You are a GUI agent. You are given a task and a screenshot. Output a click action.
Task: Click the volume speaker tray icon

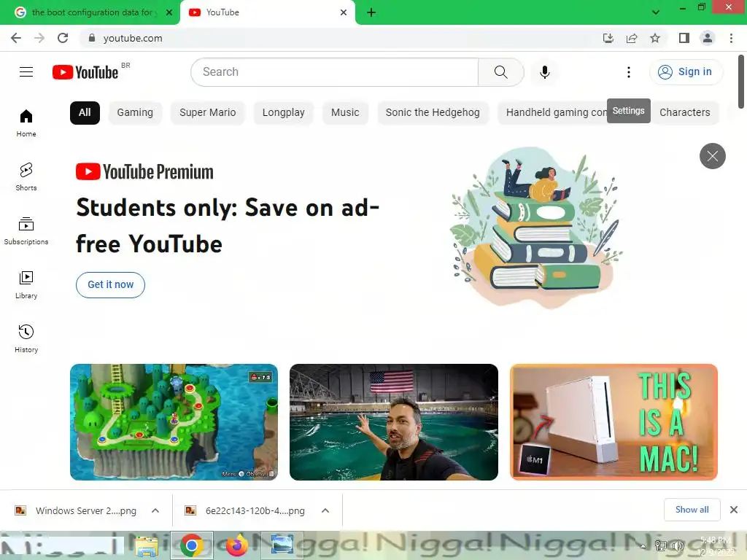[677, 545]
